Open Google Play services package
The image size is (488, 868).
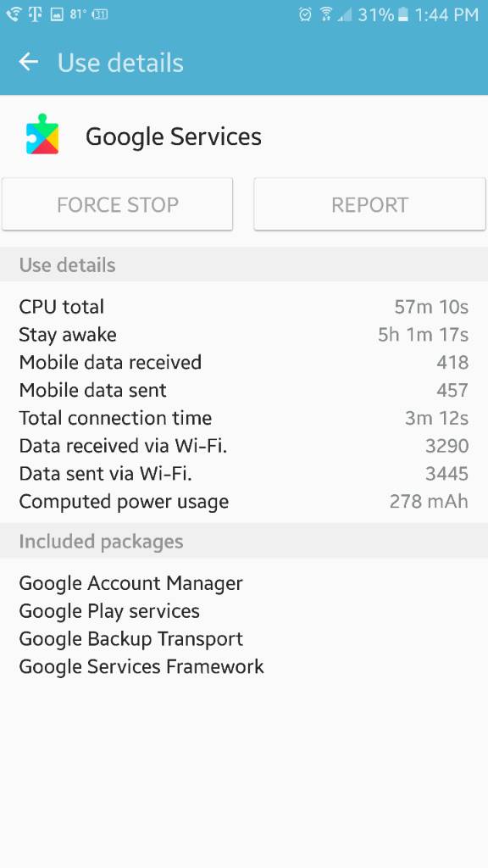109,611
